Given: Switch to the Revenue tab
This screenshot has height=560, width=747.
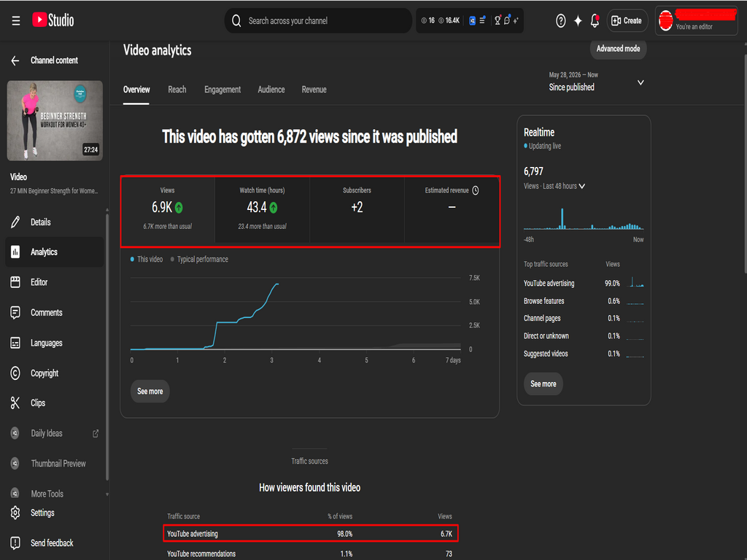Looking at the screenshot, I should 314,90.
